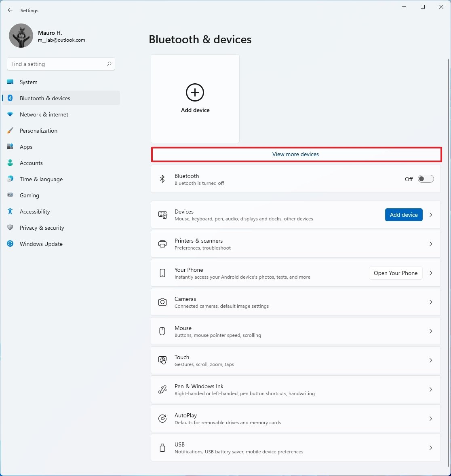Click the plus icon to add device
The height and width of the screenshot is (476, 451).
195,93
